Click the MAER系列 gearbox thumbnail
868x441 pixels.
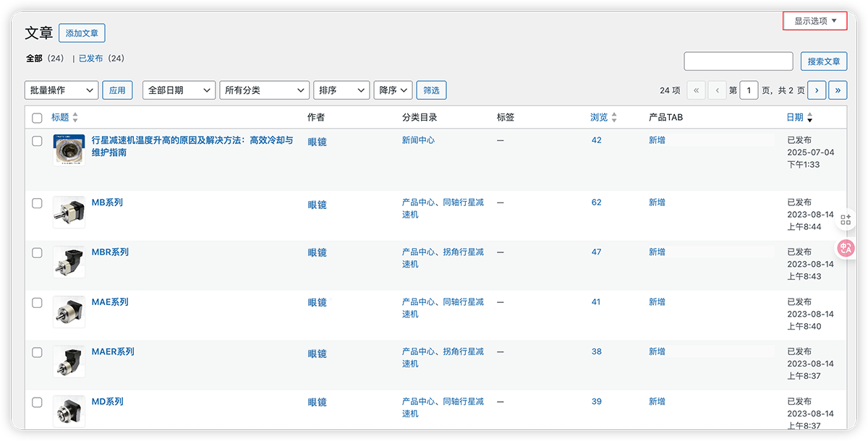click(69, 361)
